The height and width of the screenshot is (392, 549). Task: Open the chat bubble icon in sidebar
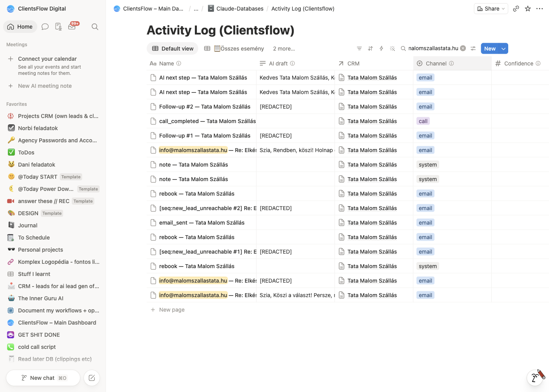pos(45,27)
